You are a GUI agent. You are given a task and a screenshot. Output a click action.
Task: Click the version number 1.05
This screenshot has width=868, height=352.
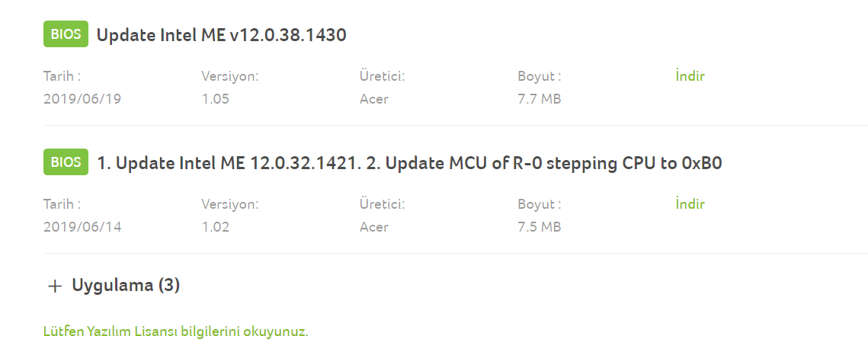coord(215,99)
